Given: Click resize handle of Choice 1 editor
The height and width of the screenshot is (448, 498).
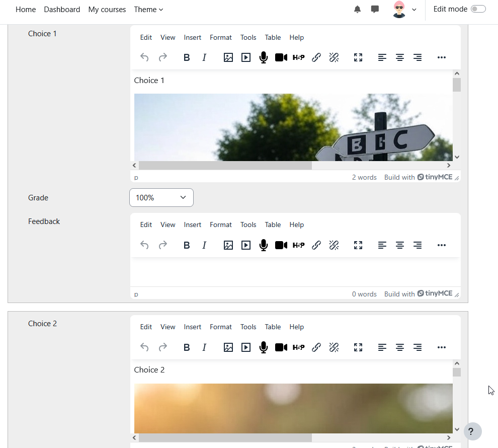Looking at the screenshot, I should pyautogui.click(x=457, y=178).
